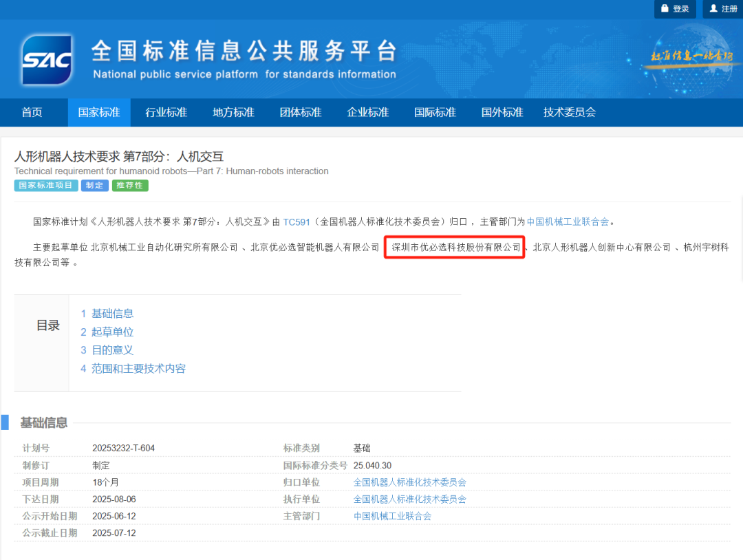Open the 企业标准 tab
This screenshot has width=743, height=560.
point(368,112)
